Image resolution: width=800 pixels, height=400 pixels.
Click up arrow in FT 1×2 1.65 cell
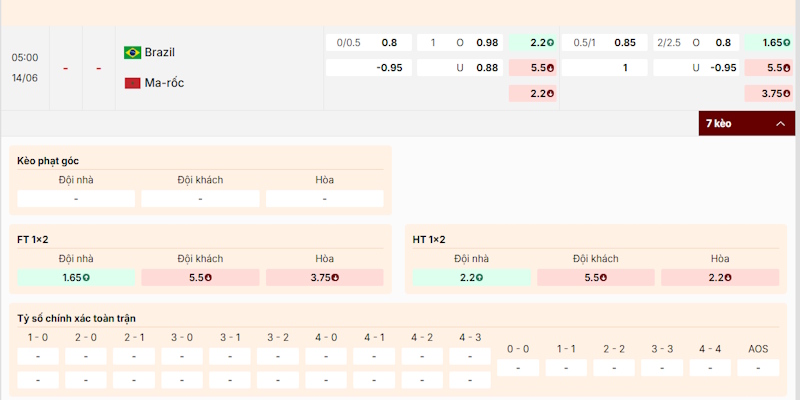pos(86,278)
